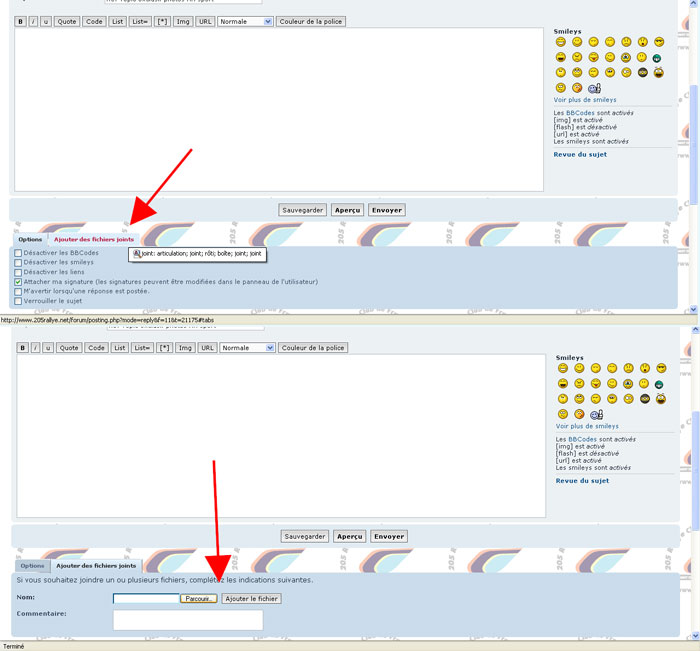Focus the 'Commentaire' text field
The width and height of the screenshot is (700, 651).
pyautogui.click(x=187, y=620)
